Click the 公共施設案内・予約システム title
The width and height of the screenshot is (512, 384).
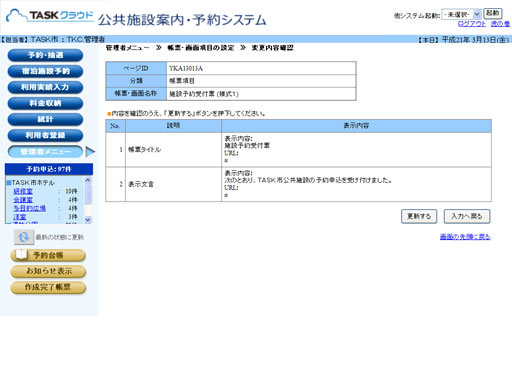point(182,20)
